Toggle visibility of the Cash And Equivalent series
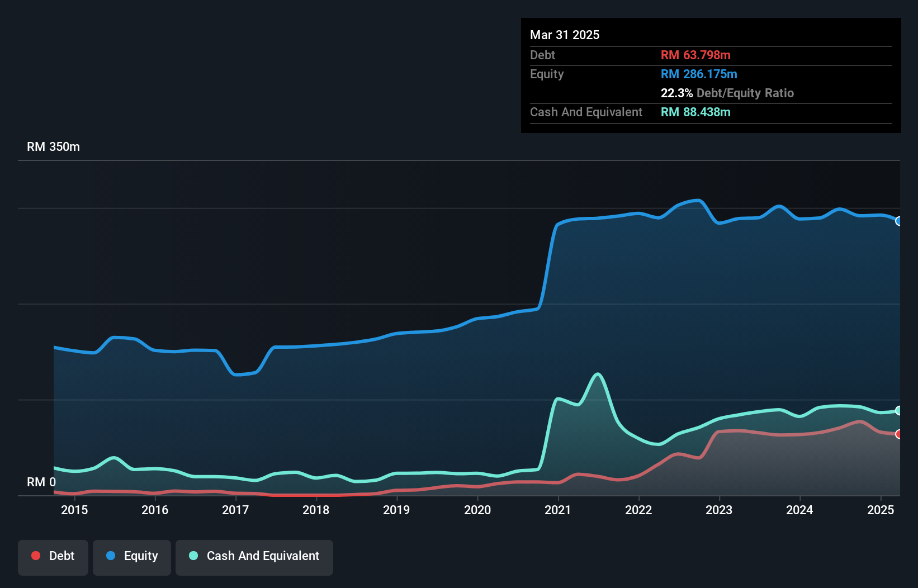The height and width of the screenshot is (588, 918). coord(254,556)
